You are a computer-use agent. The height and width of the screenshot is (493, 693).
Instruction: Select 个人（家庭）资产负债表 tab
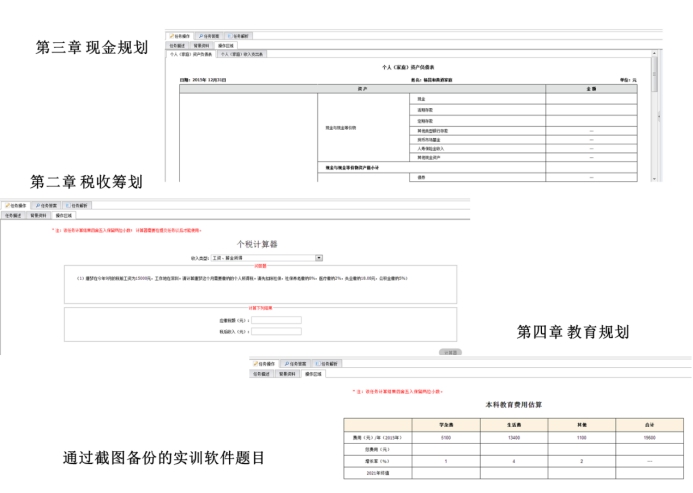(190, 53)
